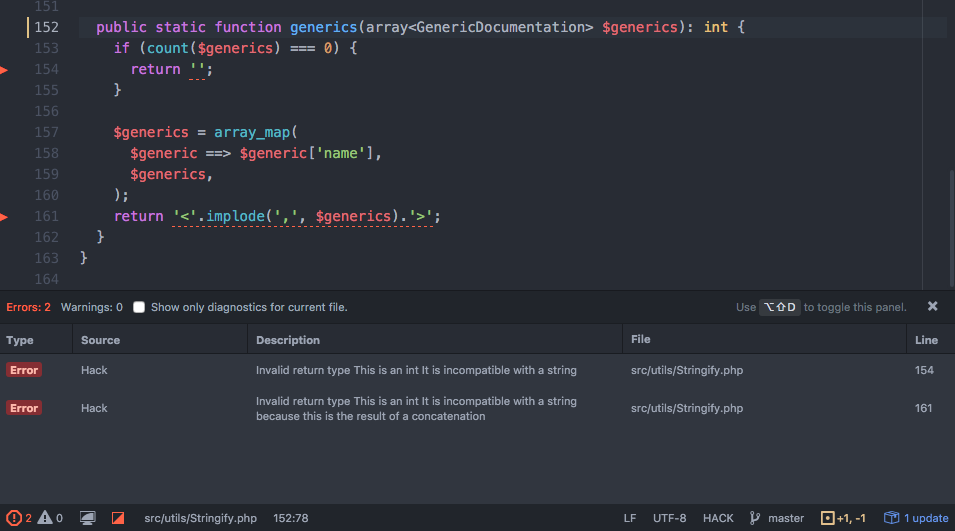Sort diagnostics by Line column header
The image size is (955, 531).
[x=931, y=340]
